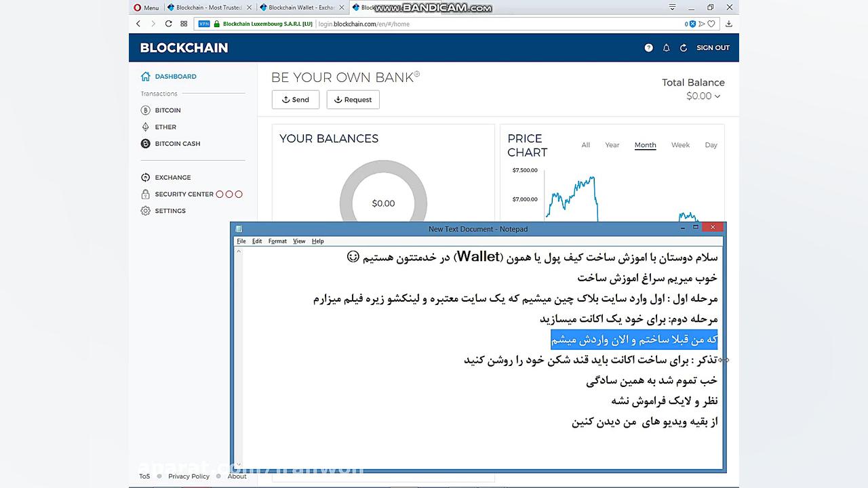Click the 'Wallet' word in Notepad text
Screen dimensions: 868x488
click(478, 257)
